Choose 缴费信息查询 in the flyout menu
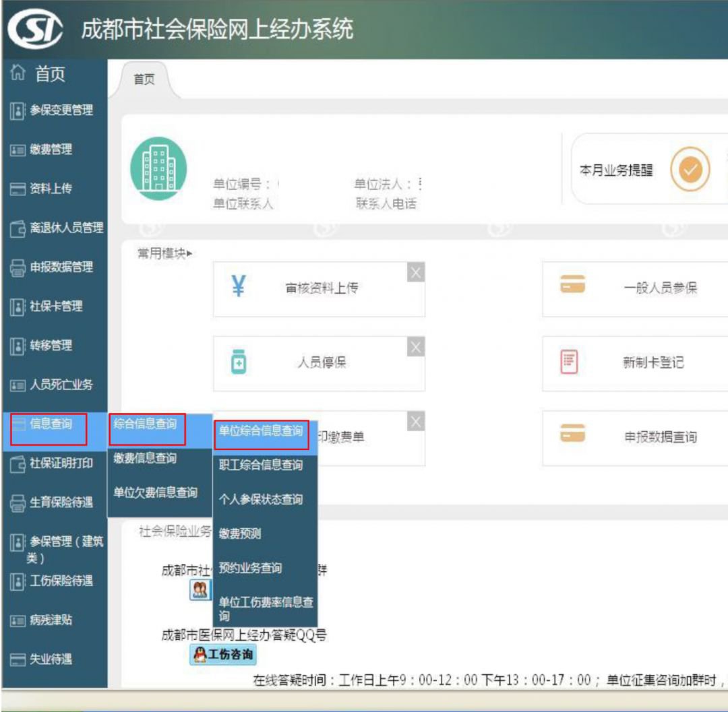 (x=146, y=459)
